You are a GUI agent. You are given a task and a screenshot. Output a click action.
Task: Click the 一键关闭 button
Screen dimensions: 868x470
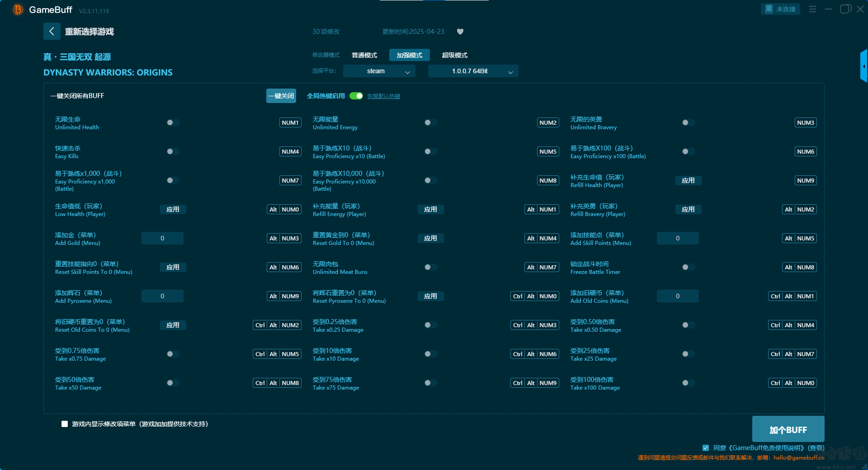point(281,96)
